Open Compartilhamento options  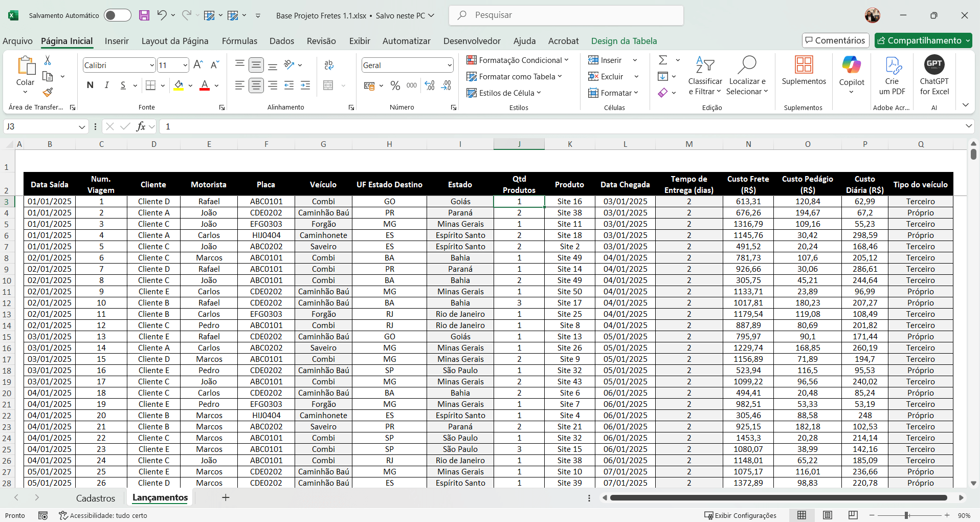pos(923,40)
